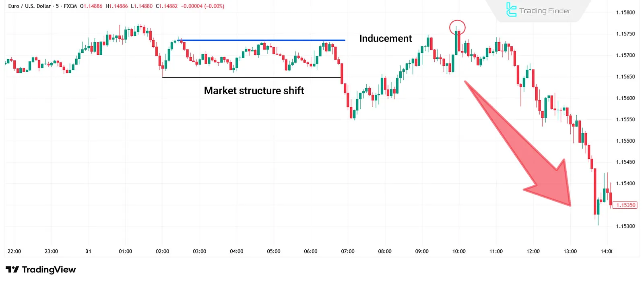Click the 31 date marker on time axis
Image resolution: width=644 pixels, height=282 pixels.
pos(88,251)
